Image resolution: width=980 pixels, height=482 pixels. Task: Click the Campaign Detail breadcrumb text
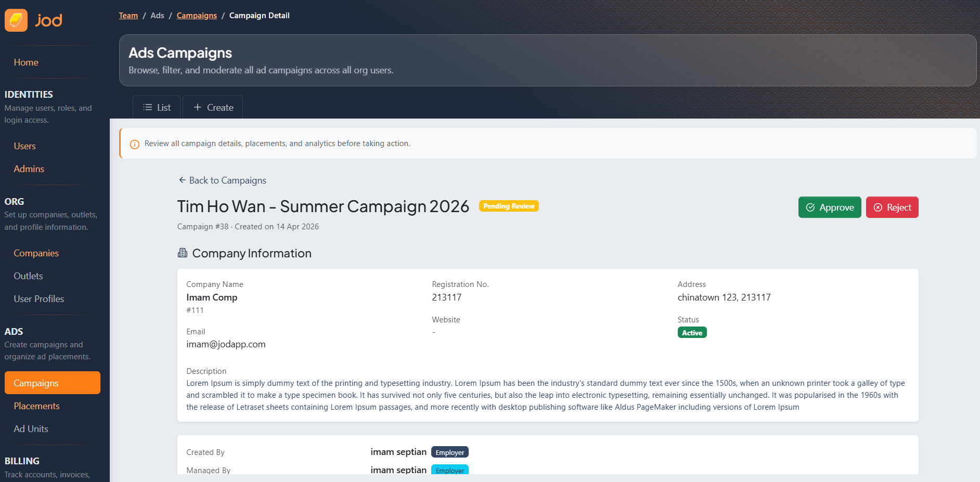click(x=259, y=16)
